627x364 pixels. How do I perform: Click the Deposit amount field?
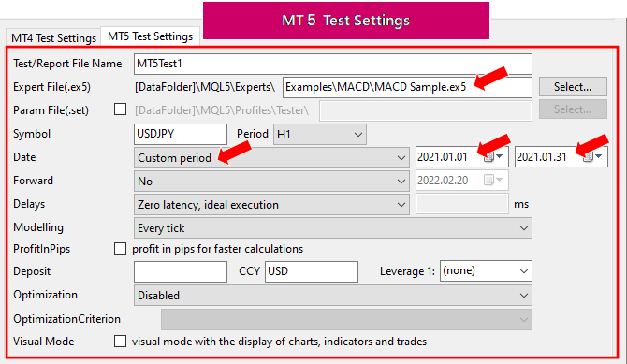click(x=181, y=271)
